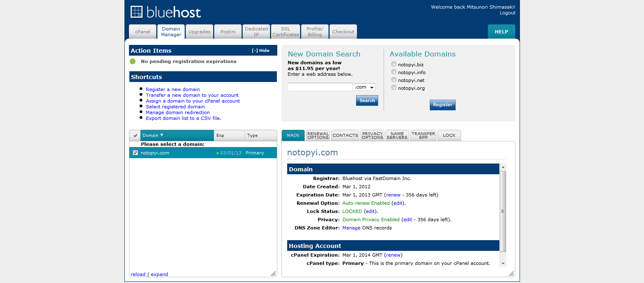The image size is (644, 283).
Task: Click renew link beside Expiration Date
Action: [393, 195]
